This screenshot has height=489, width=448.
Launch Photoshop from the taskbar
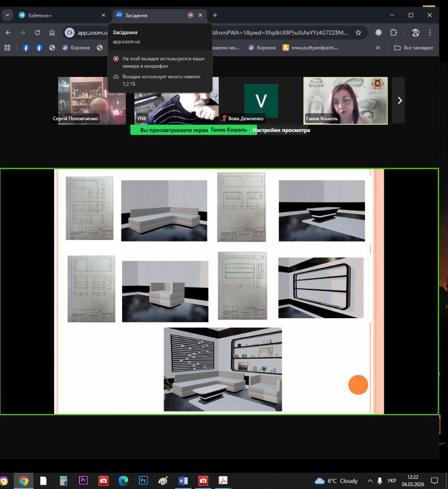(x=143, y=480)
